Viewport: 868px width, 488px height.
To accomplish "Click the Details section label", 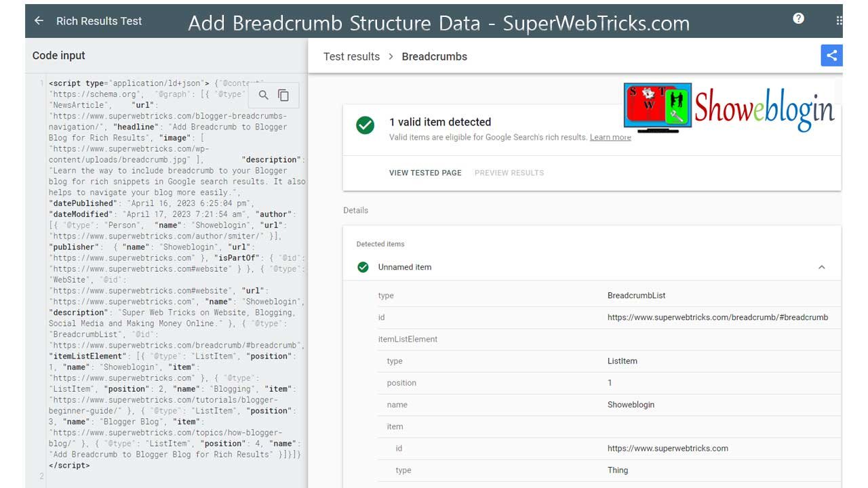I will (x=356, y=210).
